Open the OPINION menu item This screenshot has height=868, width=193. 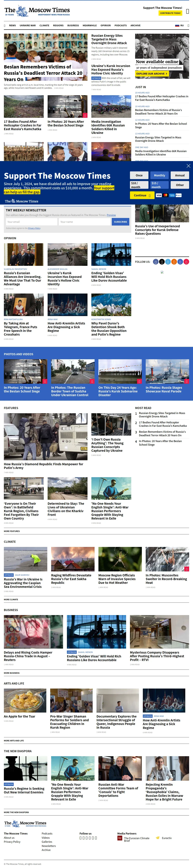(x=106, y=25)
